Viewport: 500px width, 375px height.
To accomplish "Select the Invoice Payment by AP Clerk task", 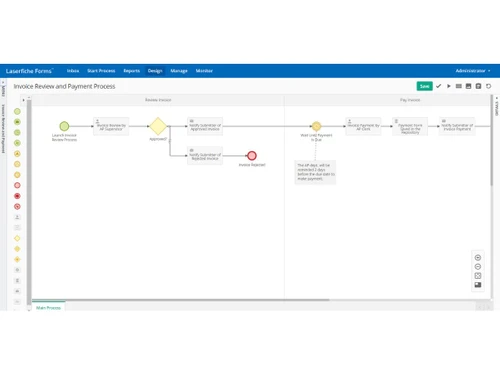I will pos(363,126).
